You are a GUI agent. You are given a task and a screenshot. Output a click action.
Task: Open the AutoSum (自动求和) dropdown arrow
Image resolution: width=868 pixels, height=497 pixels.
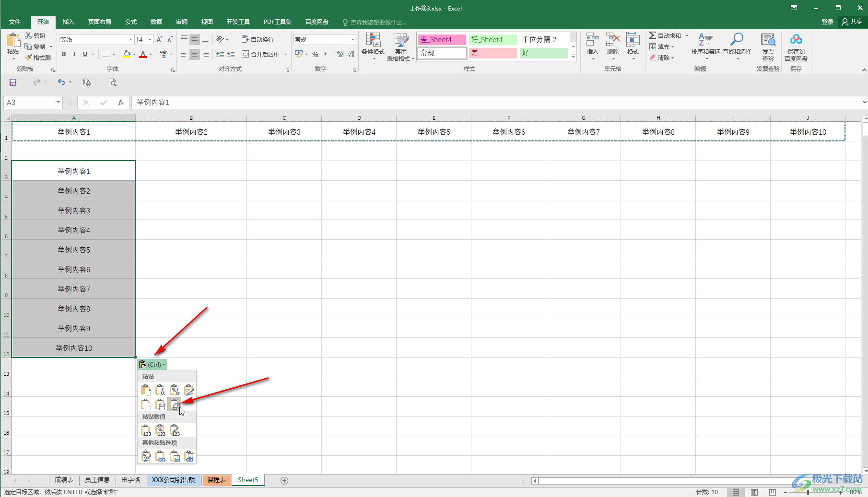[687, 36]
